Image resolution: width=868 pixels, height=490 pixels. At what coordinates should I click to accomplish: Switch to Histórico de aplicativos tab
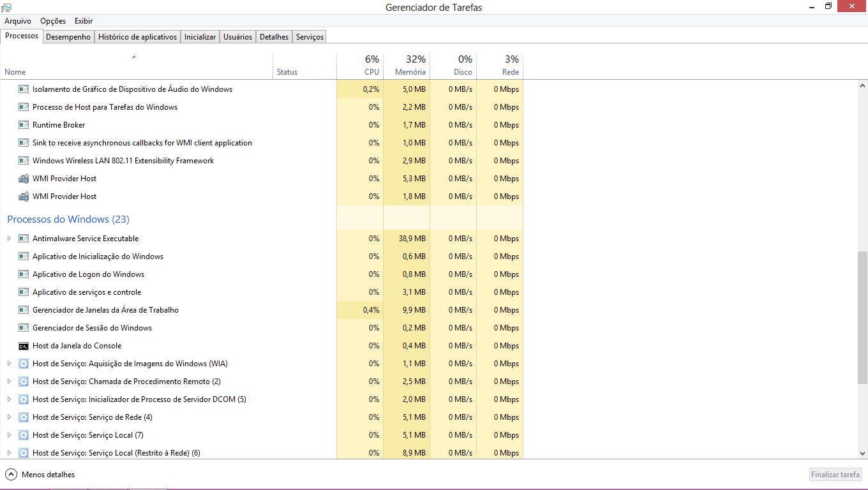(x=137, y=37)
